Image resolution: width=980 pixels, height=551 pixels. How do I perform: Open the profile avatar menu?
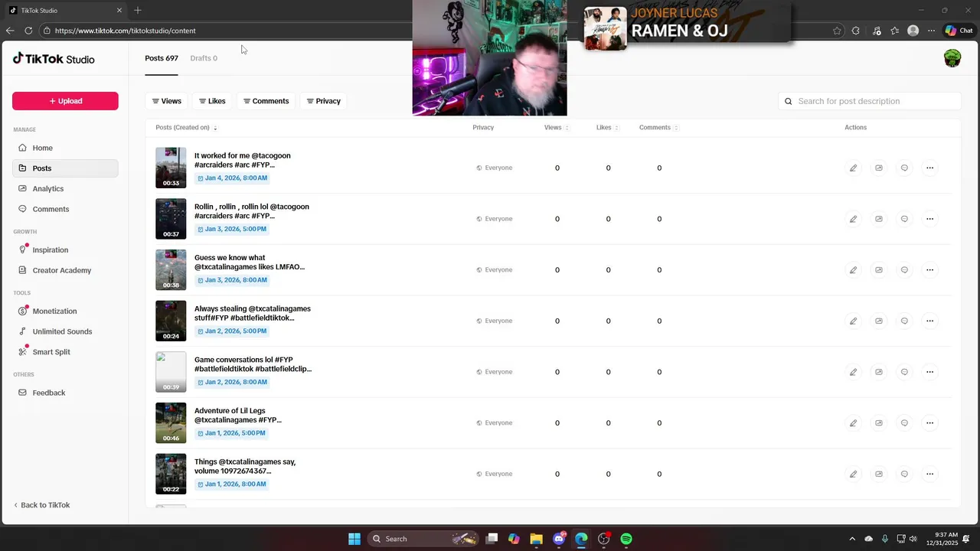pos(952,58)
